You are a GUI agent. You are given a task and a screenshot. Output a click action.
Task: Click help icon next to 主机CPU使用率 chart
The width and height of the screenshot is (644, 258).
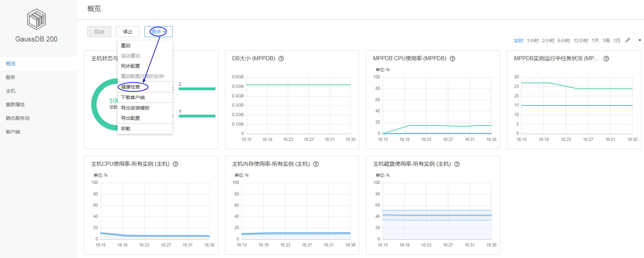[x=175, y=164]
